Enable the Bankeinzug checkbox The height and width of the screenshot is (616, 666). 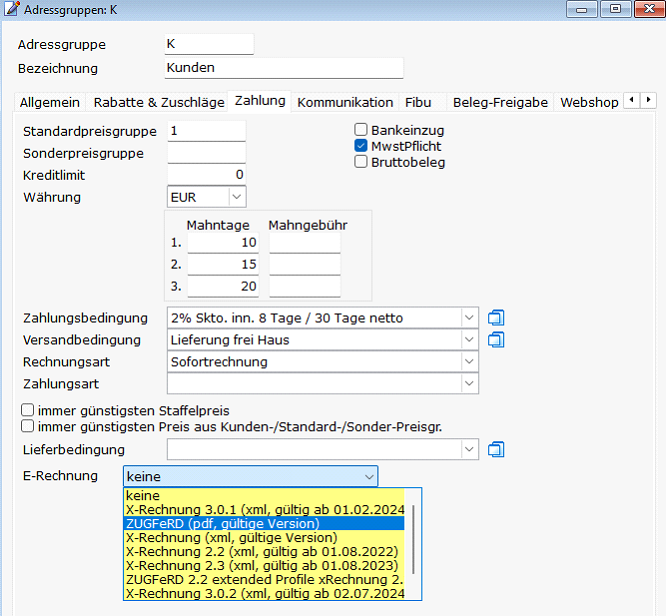click(362, 130)
